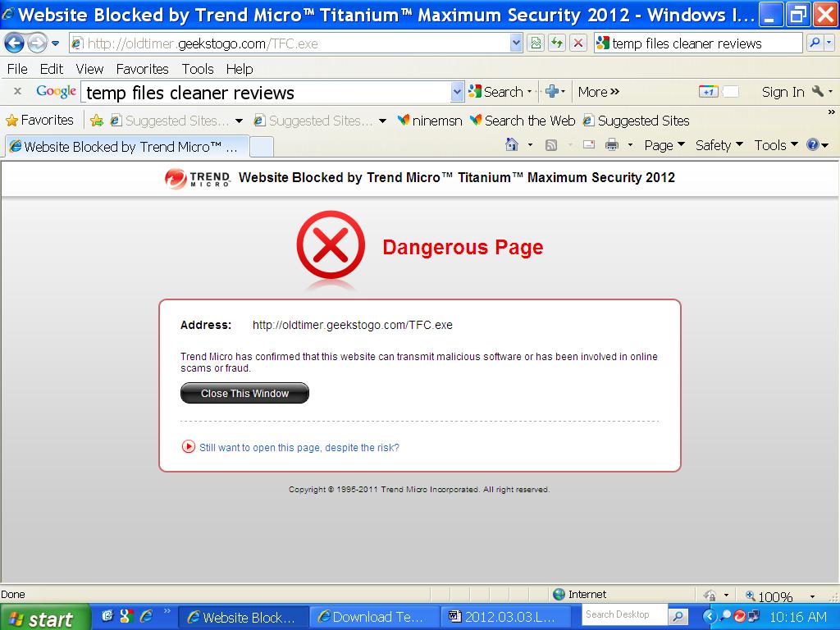Open the Home button dropdown arrow

[x=531, y=144]
